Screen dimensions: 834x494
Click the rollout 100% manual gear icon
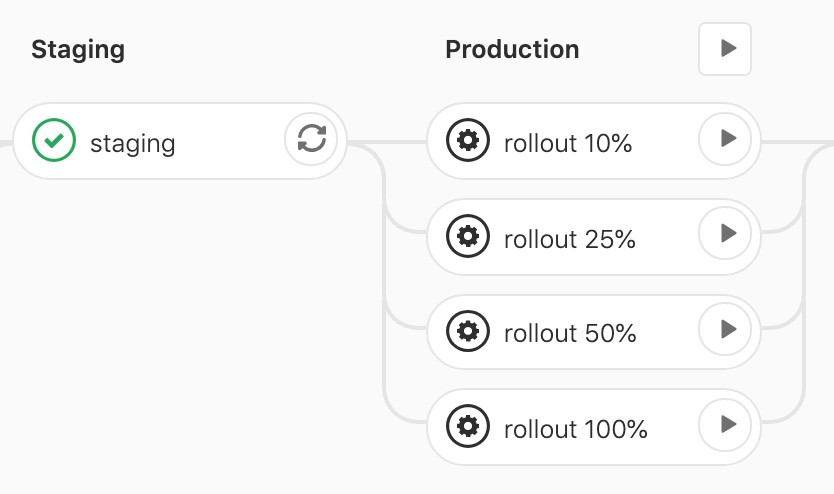coord(468,427)
